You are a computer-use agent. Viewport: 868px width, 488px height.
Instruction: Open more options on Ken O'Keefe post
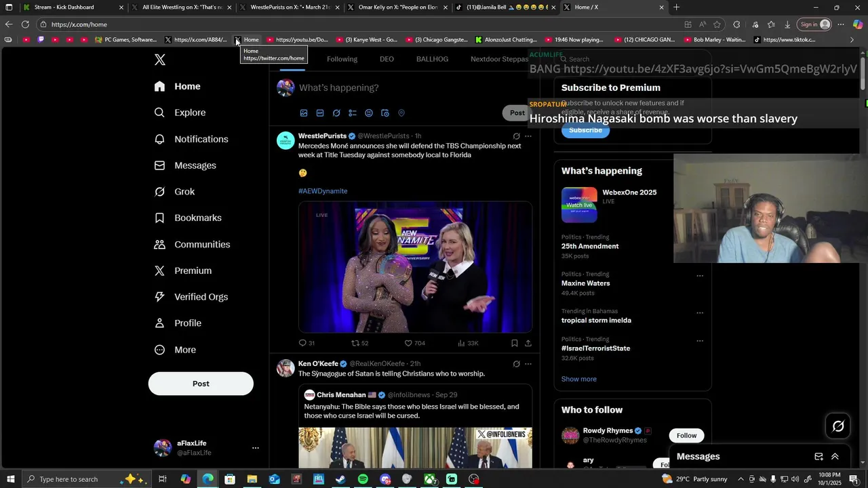528,364
